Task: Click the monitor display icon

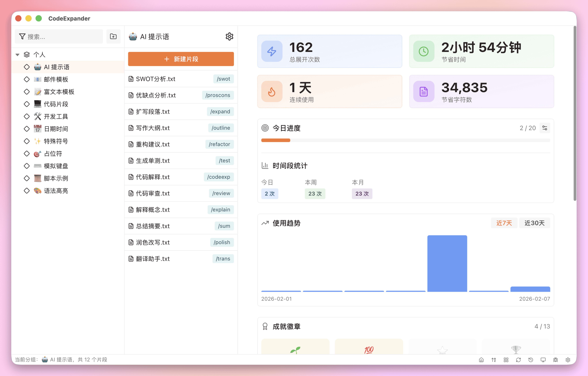Action: point(543,360)
